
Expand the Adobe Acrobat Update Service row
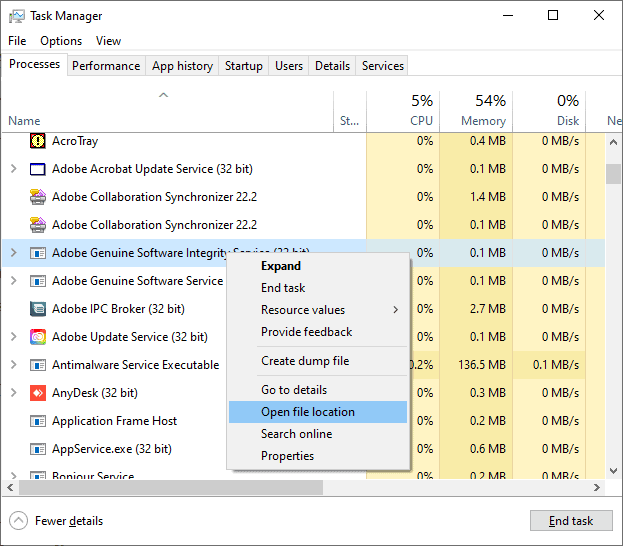click(x=14, y=168)
